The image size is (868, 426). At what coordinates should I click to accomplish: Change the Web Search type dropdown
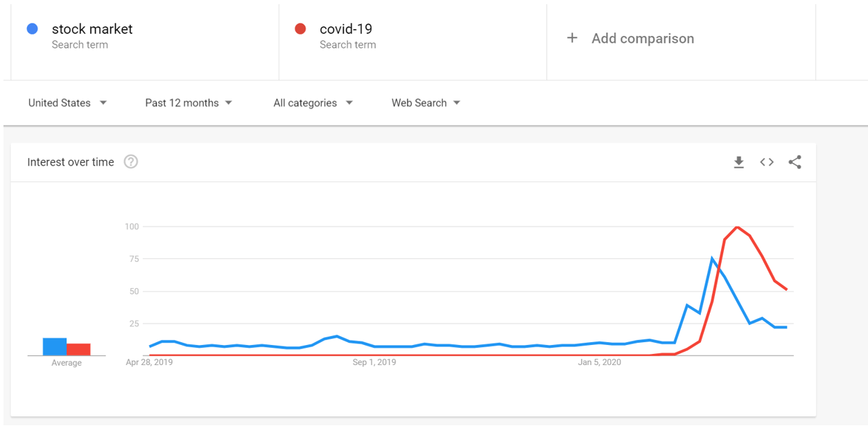426,103
